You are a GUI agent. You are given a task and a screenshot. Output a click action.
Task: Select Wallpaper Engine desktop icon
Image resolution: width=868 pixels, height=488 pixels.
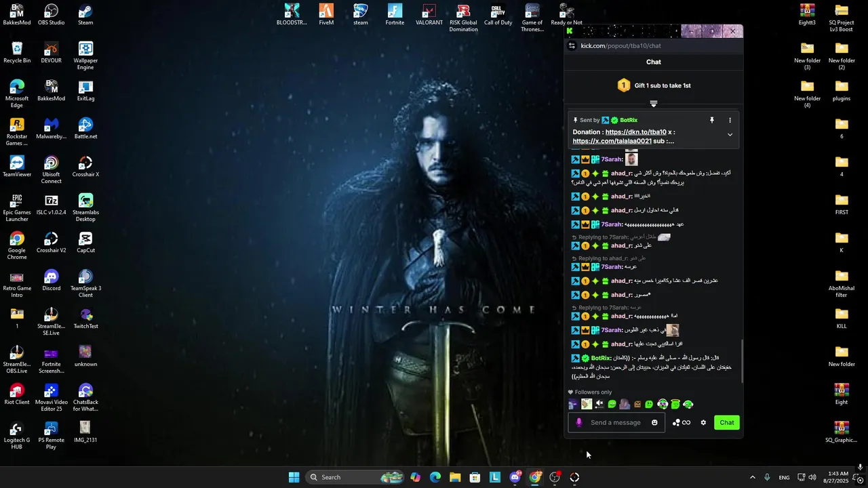85,56
